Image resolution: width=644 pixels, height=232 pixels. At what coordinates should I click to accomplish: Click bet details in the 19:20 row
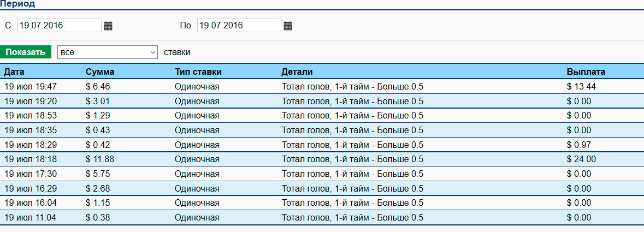point(352,101)
